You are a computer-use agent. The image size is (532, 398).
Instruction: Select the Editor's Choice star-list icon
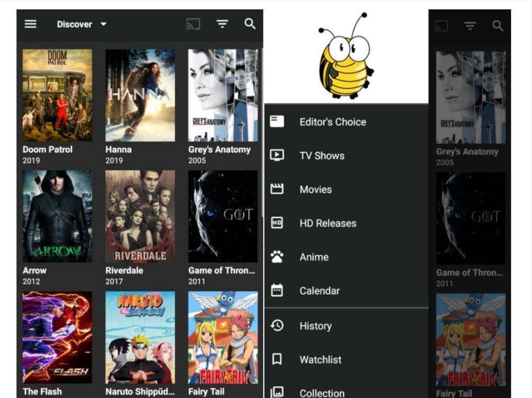tap(277, 121)
